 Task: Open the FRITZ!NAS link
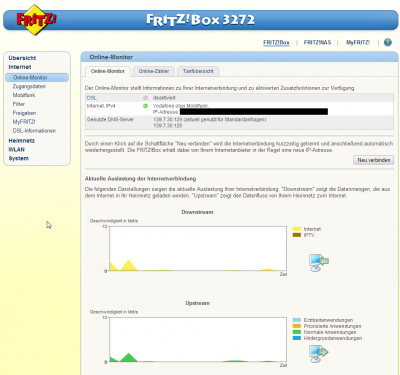pyautogui.click(x=317, y=43)
